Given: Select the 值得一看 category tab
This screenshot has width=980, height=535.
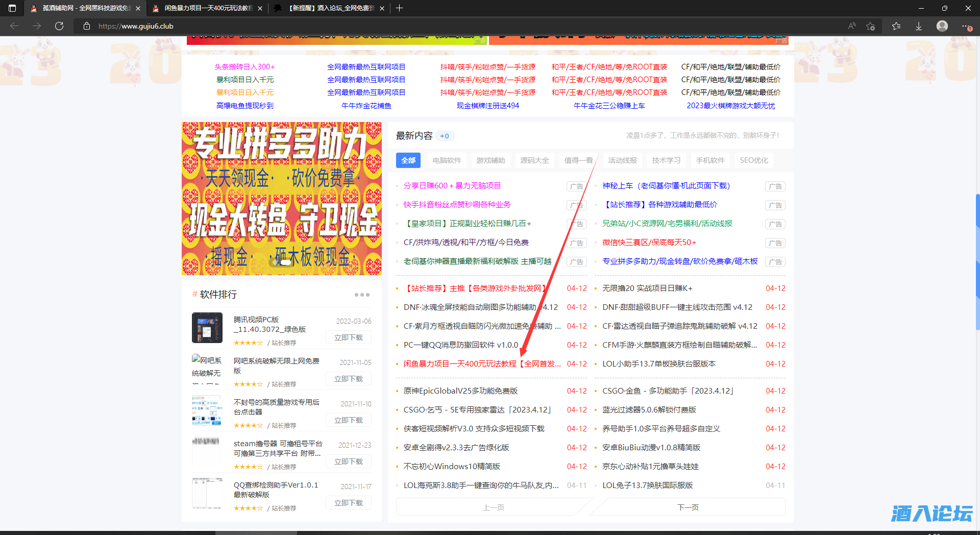Looking at the screenshot, I should 578,160.
